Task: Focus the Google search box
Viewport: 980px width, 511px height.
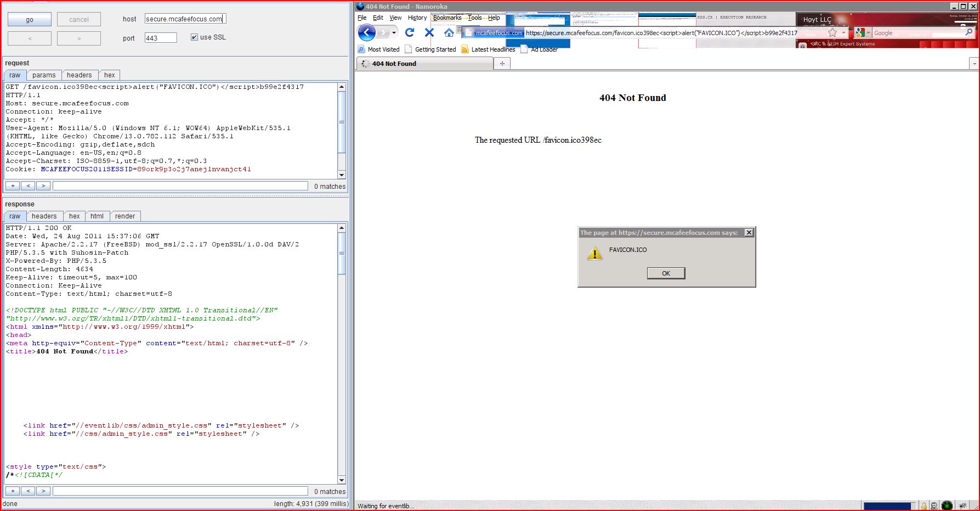Action: coord(919,33)
